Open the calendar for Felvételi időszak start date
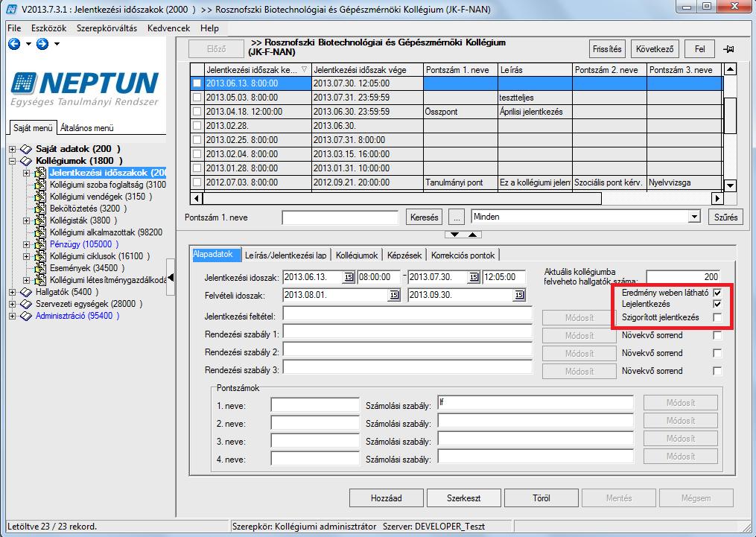 [394, 295]
